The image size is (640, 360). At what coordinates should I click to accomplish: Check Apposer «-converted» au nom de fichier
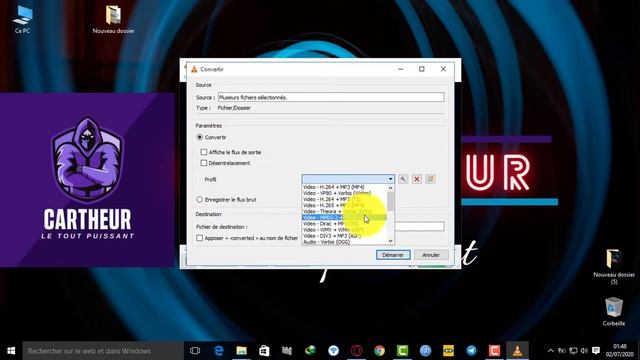click(200, 238)
